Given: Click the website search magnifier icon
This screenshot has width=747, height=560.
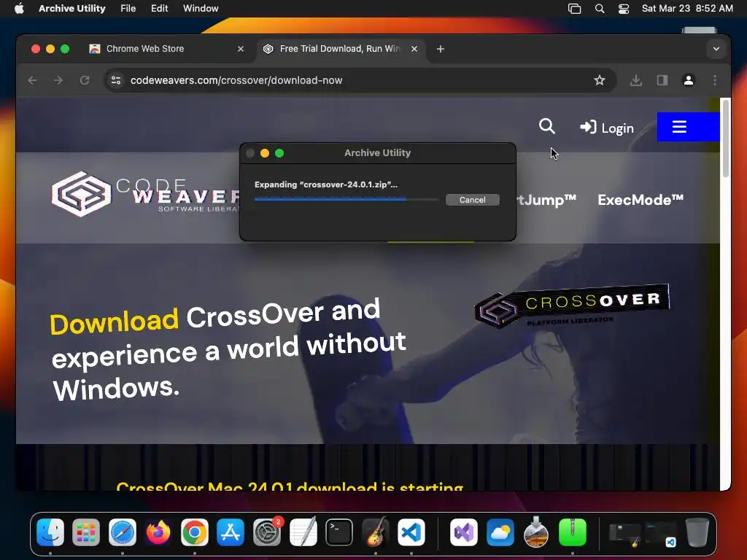Looking at the screenshot, I should click(x=547, y=127).
